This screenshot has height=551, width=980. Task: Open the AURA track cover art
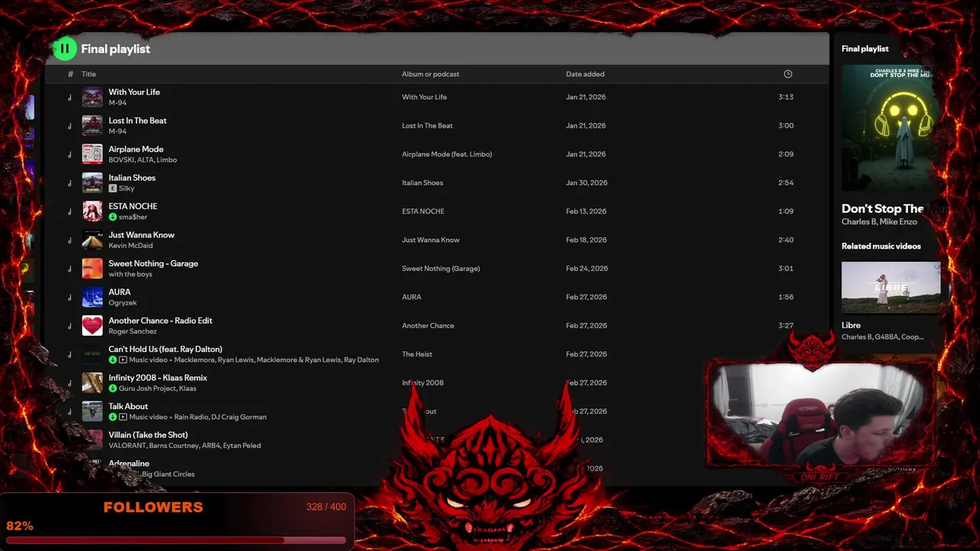click(92, 297)
